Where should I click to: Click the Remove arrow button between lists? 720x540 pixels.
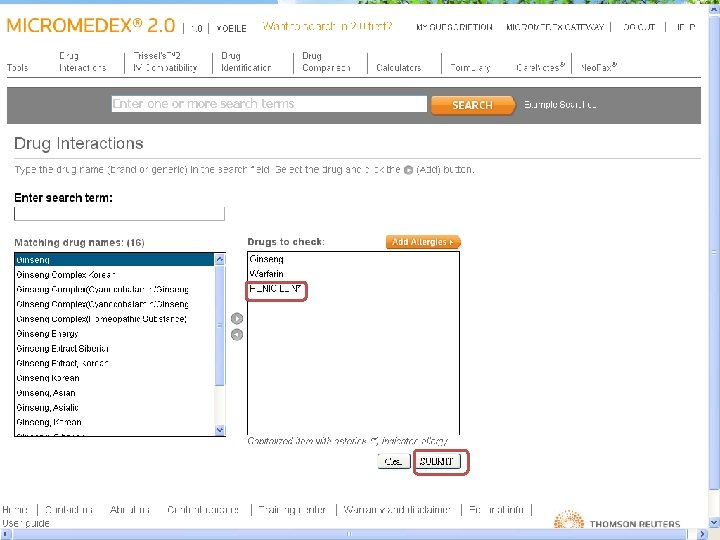tap(236, 335)
